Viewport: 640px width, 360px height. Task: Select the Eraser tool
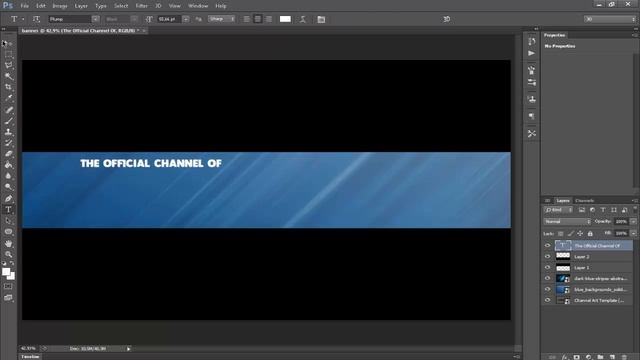click(x=8, y=154)
